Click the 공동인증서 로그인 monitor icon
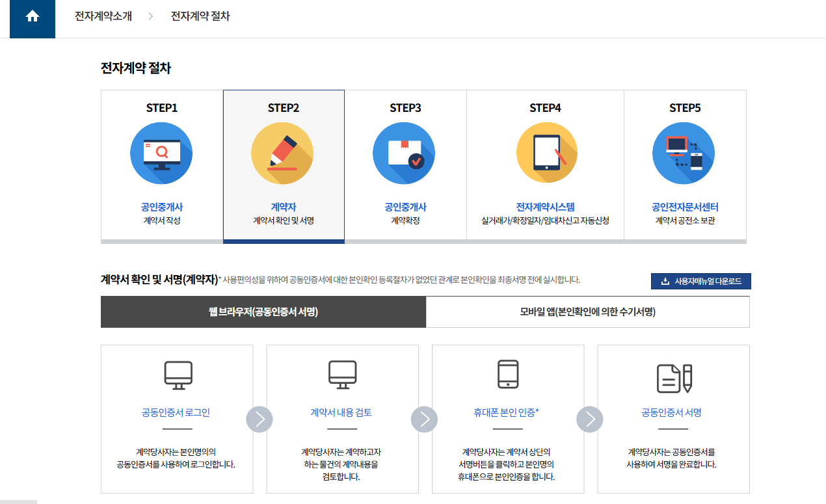 click(x=177, y=376)
